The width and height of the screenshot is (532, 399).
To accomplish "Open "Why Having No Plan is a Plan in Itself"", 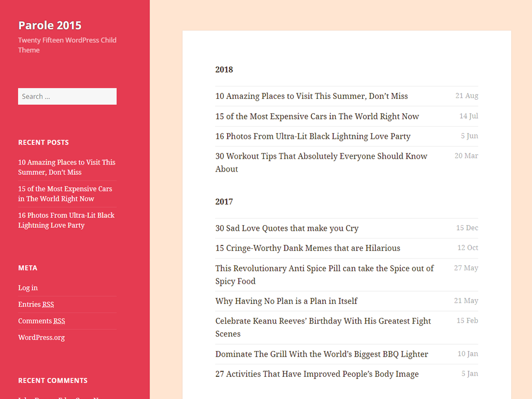I will point(286,301).
